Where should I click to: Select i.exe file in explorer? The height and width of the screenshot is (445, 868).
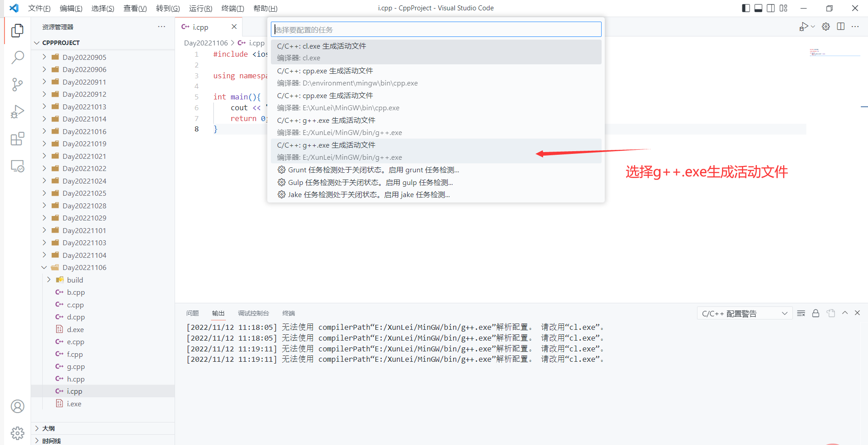[x=103, y=404]
